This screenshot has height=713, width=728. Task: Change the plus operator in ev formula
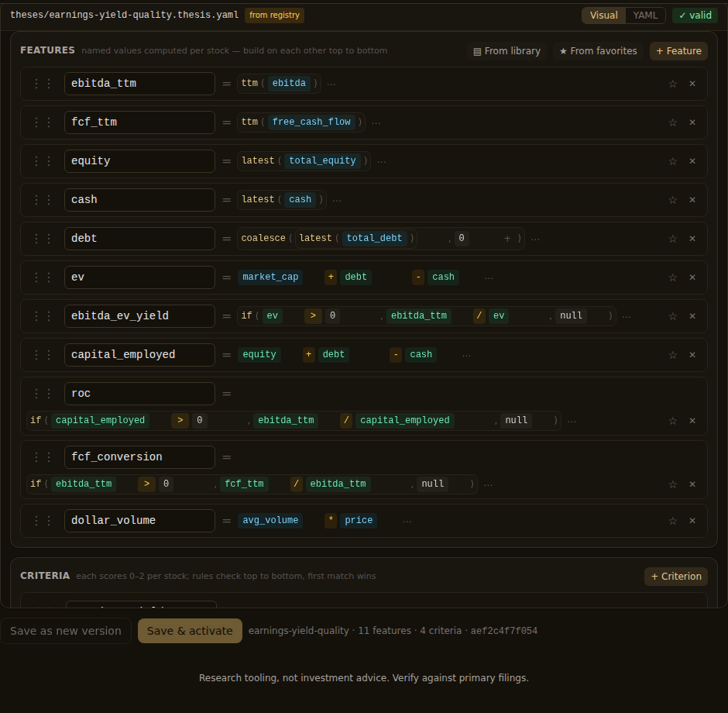click(x=331, y=277)
